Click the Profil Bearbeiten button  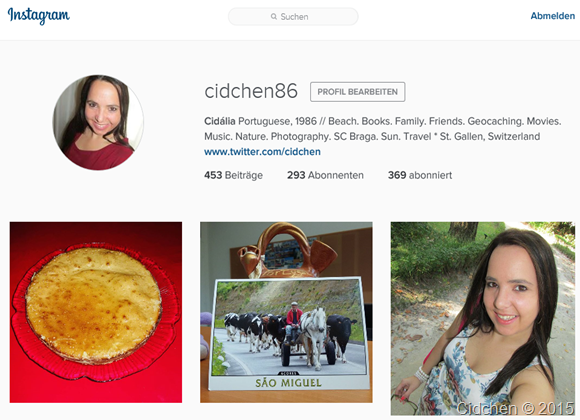click(357, 92)
